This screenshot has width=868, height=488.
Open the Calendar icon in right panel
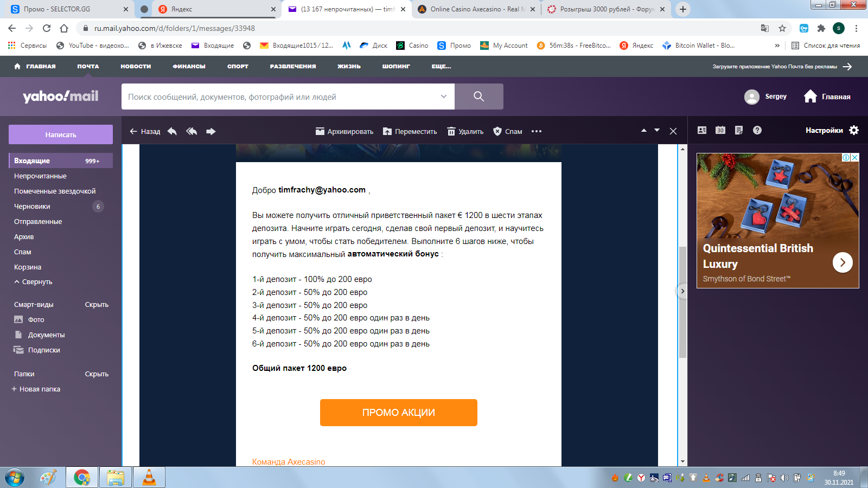point(720,130)
